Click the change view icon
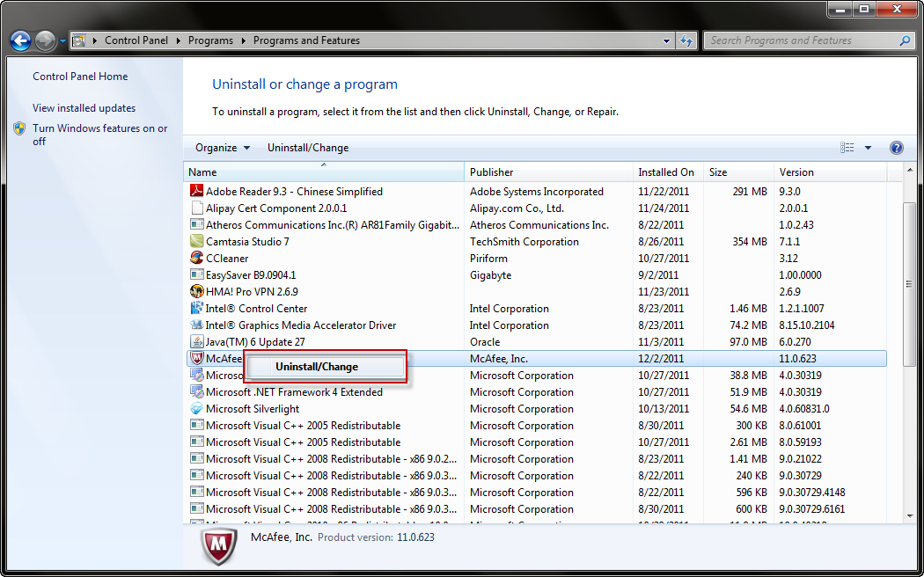Image resolution: width=924 pixels, height=577 pixels. click(x=847, y=148)
